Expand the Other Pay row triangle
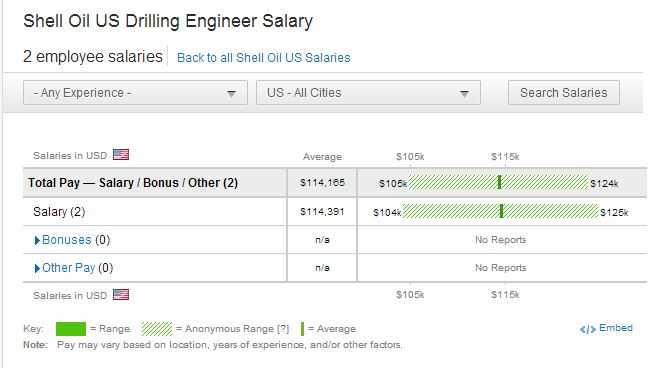This screenshot has width=659, height=368. click(37, 268)
